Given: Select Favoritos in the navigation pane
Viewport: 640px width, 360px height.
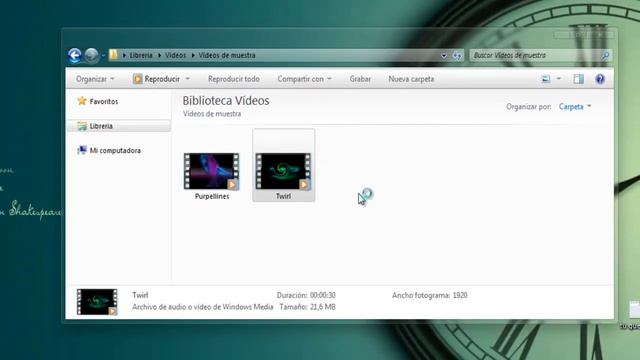Looking at the screenshot, I should 104,102.
